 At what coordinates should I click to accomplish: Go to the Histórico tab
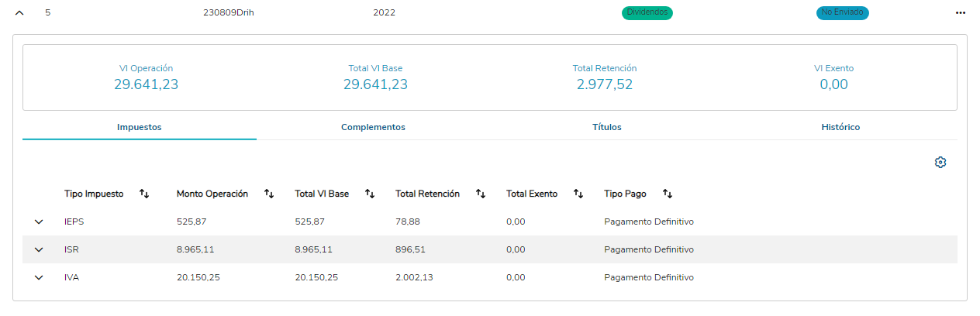[840, 127]
